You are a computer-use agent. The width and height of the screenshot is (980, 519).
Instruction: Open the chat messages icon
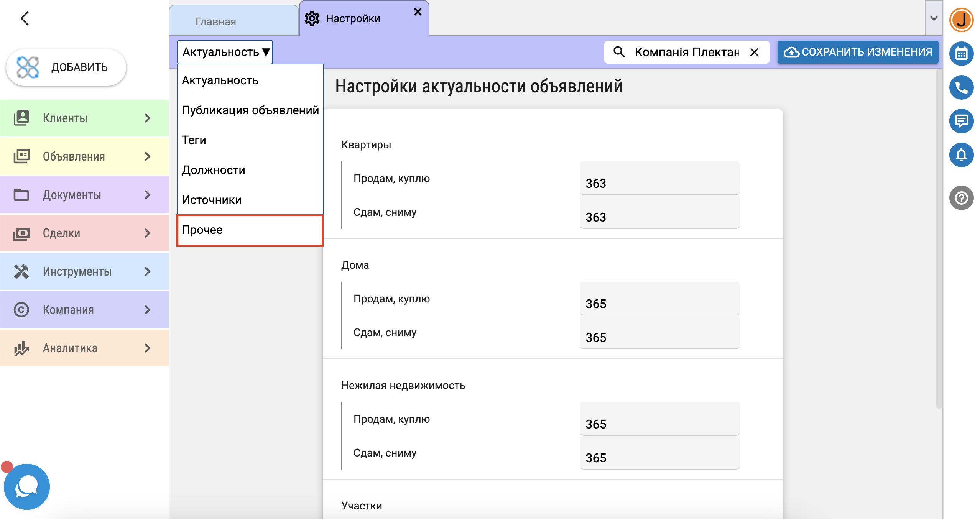point(961,122)
